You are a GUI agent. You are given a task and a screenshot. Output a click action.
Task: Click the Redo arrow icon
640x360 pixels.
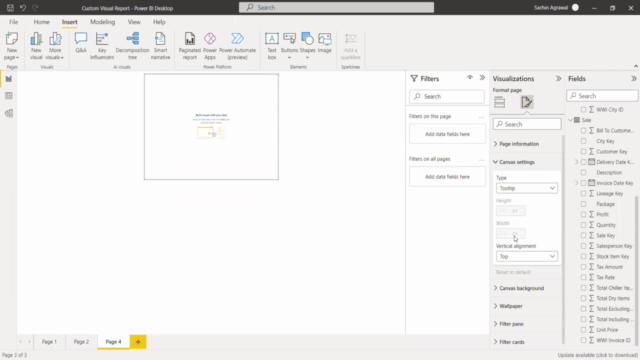point(36,8)
